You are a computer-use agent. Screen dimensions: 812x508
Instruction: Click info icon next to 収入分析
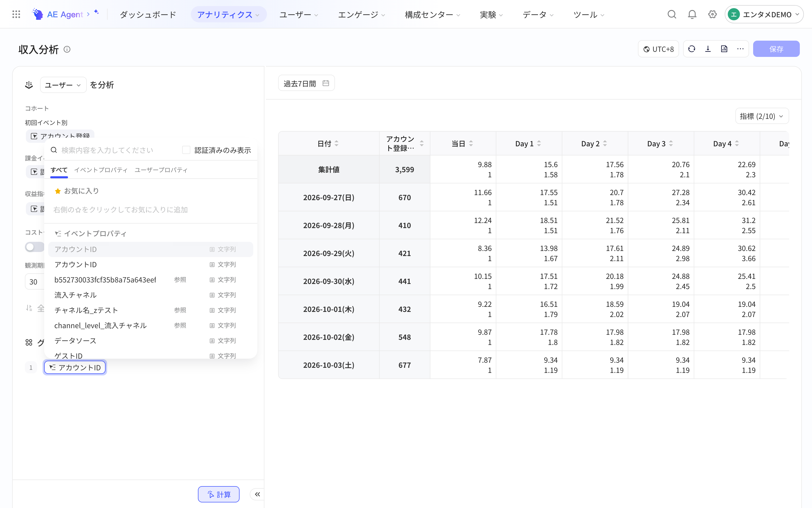[x=67, y=49]
